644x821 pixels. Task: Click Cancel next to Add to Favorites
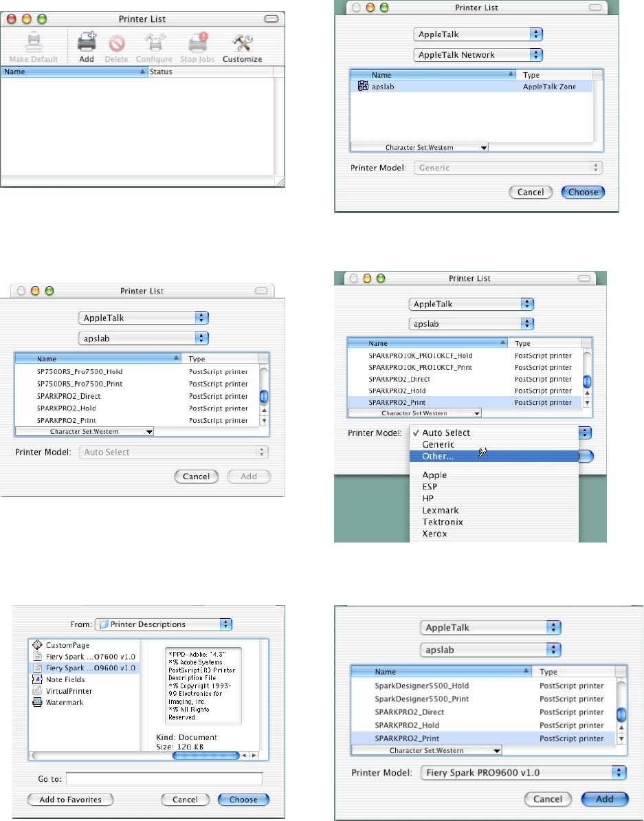pyautogui.click(x=185, y=800)
